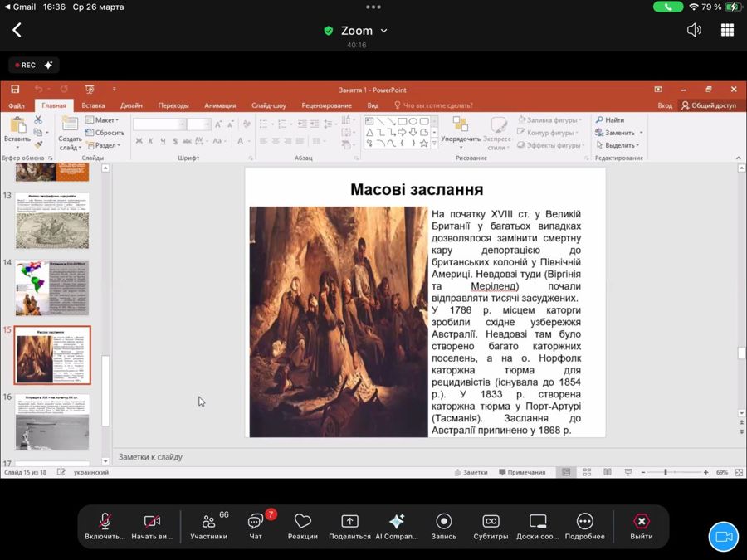Image resolution: width=747 pixels, height=560 pixels.
Task: Select slide 13 thumbnail
Action: tap(52, 221)
